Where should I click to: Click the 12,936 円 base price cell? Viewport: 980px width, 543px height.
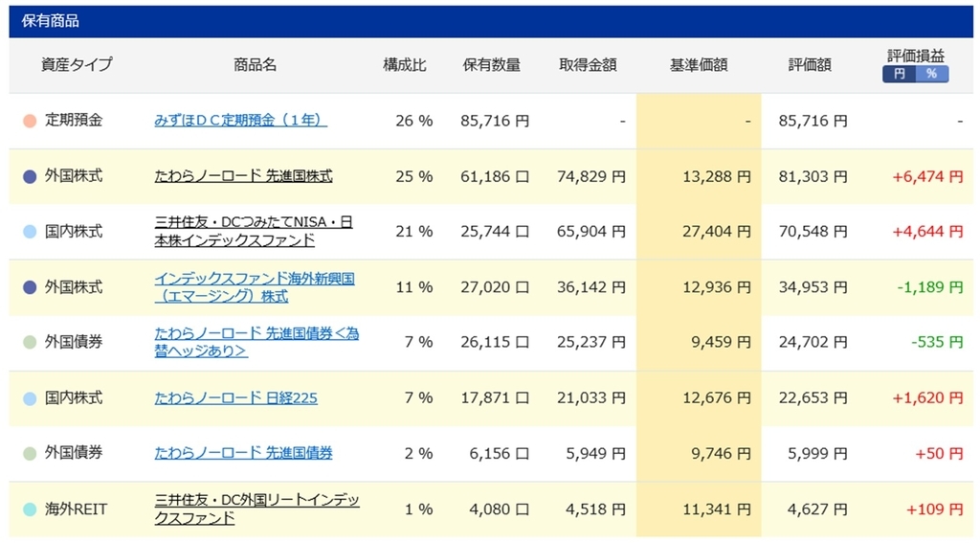716,287
